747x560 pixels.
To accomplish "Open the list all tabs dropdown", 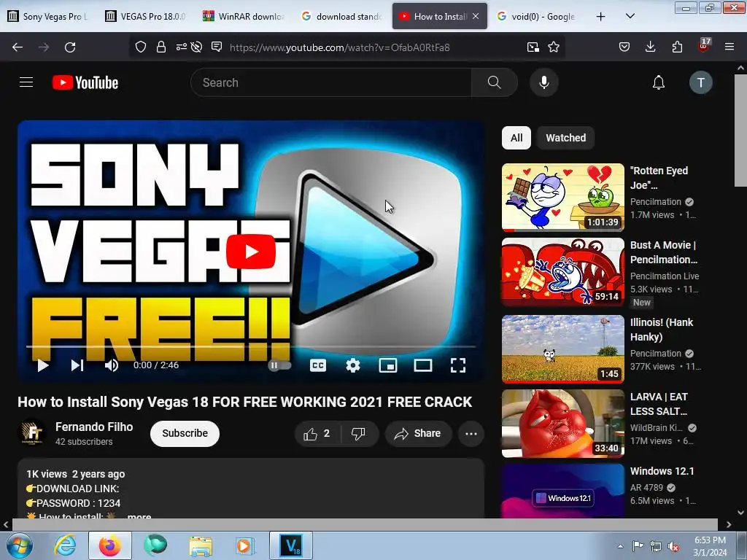I will pyautogui.click(x=630, y=16).
